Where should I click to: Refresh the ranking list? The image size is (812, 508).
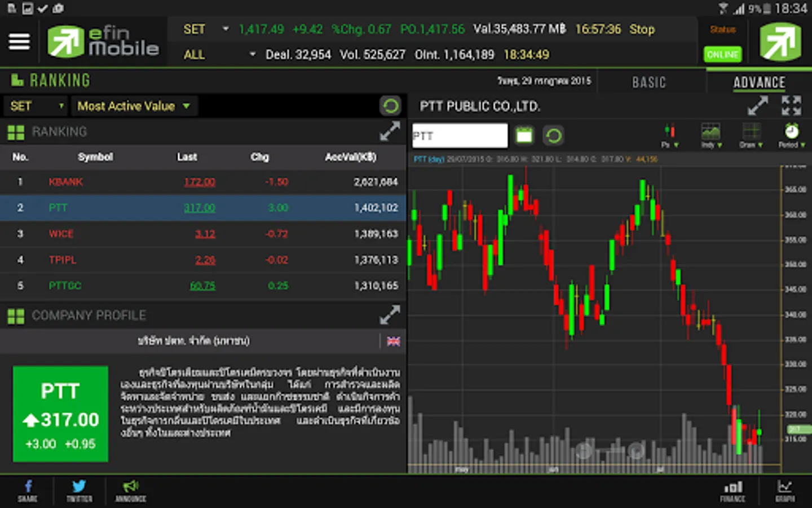(390, 106)
